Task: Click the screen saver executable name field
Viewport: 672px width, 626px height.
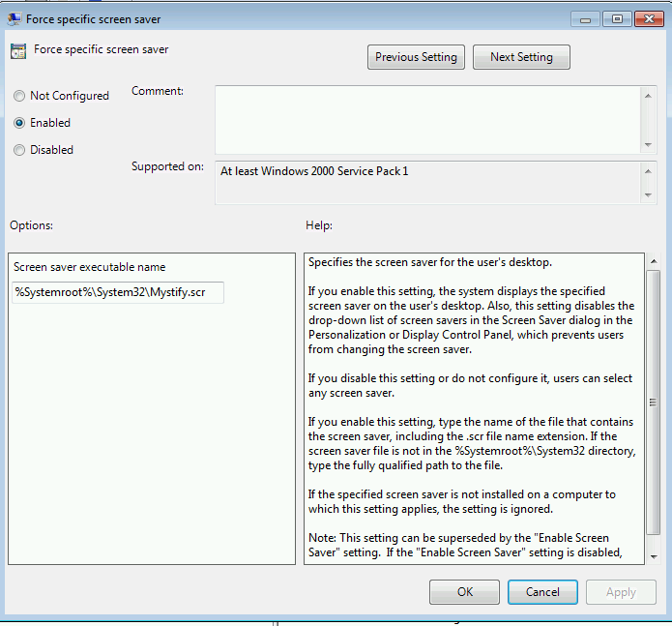Action: click(x=118, y=292)
